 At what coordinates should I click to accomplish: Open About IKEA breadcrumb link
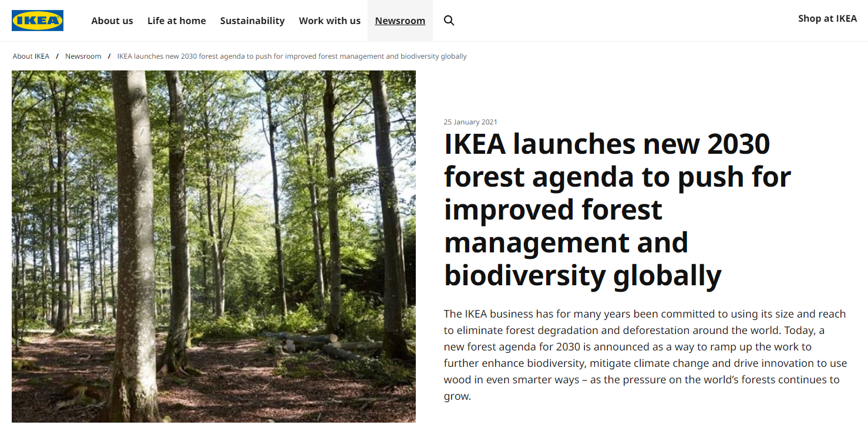click(31, 56)
